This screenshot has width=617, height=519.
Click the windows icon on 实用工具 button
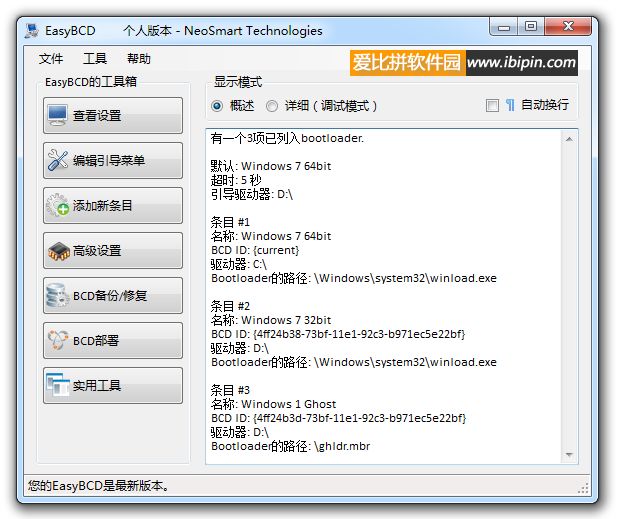[x=57, y=385]
